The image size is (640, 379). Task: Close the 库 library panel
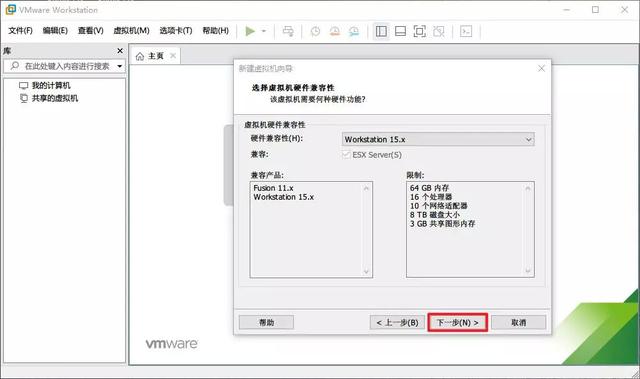coord(120,51)
